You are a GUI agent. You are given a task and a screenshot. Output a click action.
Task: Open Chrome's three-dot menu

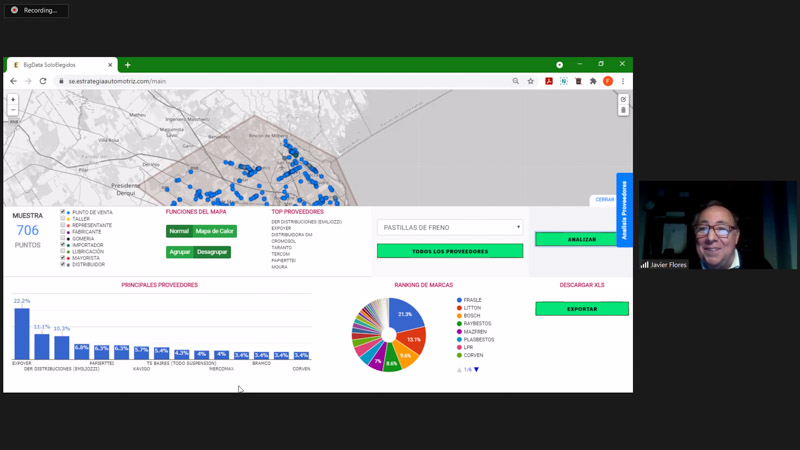tap(623, 81)
